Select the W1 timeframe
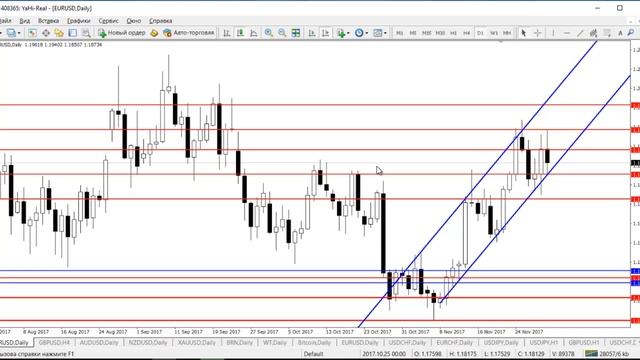Viewport: 640px width, 360px height. [494, 33]
